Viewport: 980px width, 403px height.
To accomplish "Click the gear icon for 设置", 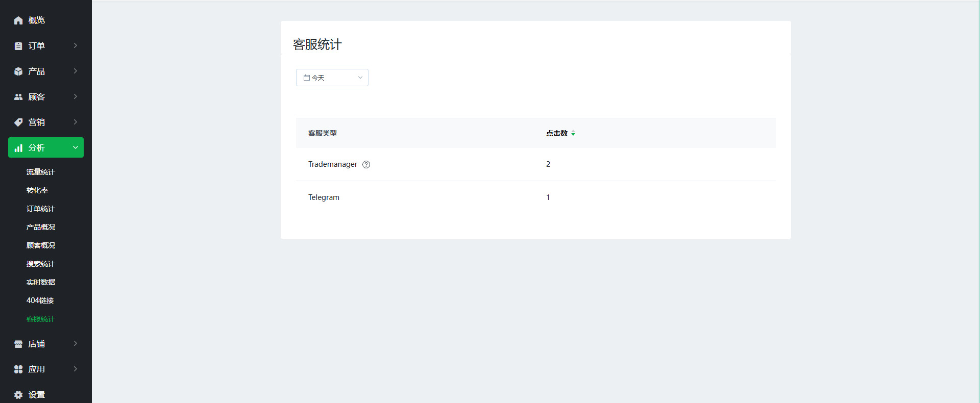I will point(18,395).
